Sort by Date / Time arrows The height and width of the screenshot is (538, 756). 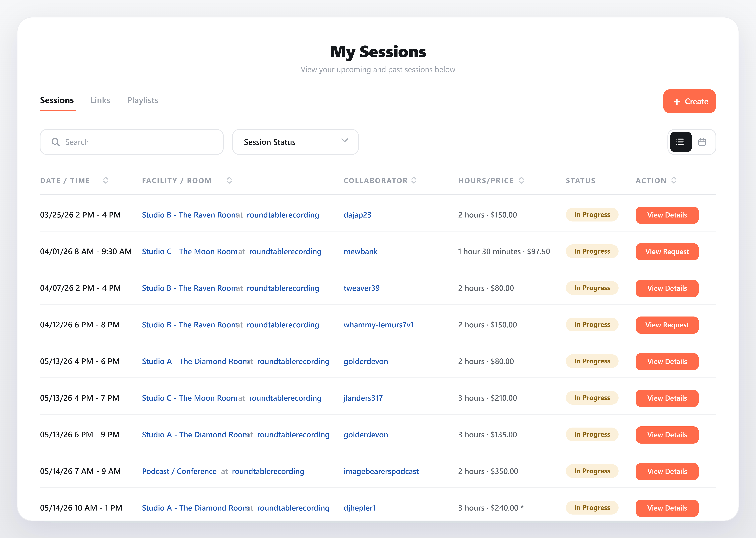pos(105,180)
